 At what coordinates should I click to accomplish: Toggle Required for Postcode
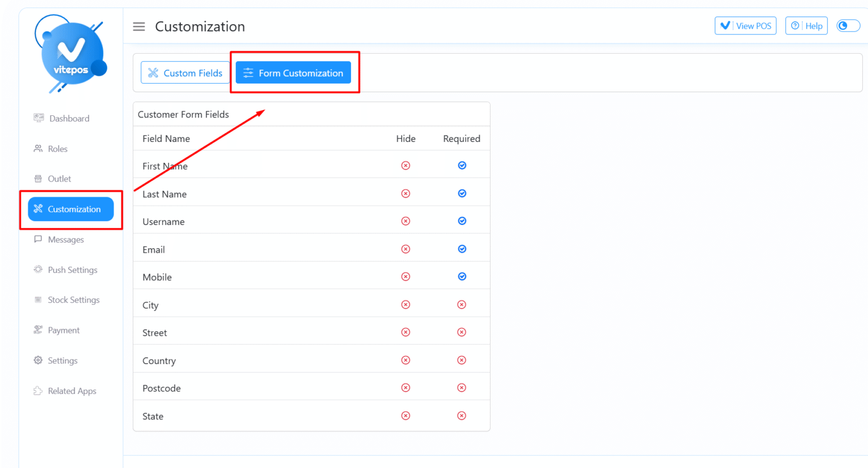[462, 388]
